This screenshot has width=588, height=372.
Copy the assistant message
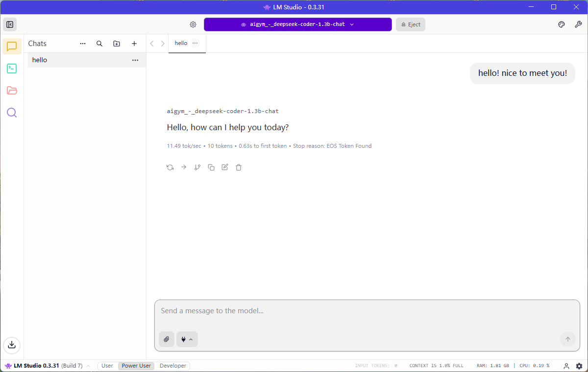point(211,167)
